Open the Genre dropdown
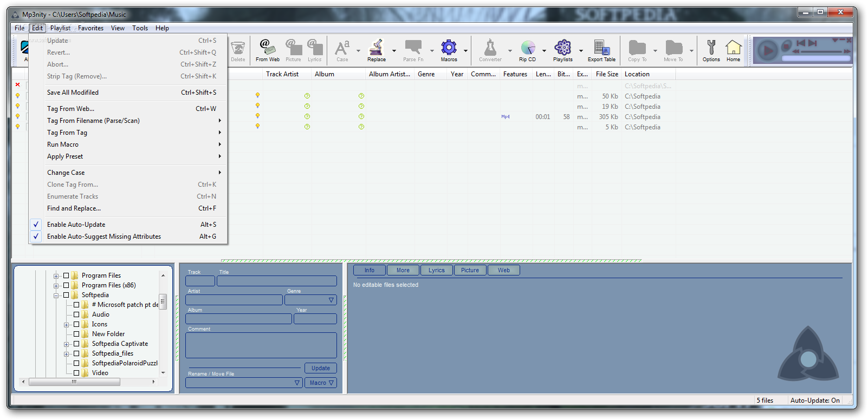 pyautogui.click(x=310, y=300)
